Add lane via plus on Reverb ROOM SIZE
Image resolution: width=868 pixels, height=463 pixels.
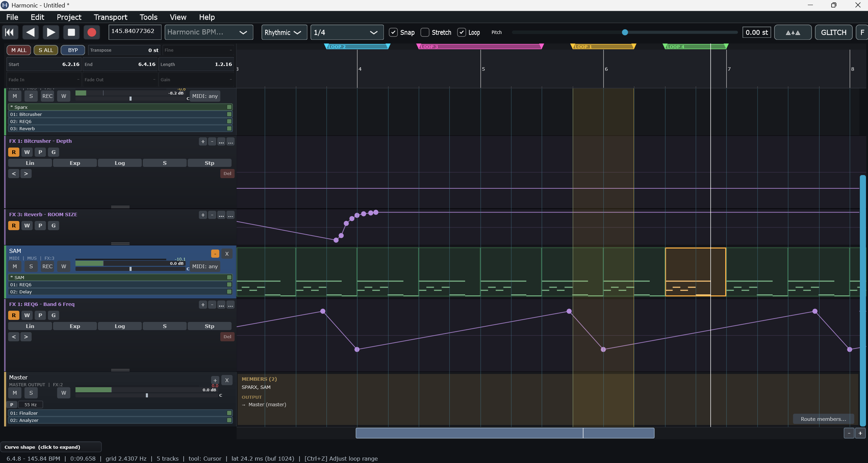203,215
